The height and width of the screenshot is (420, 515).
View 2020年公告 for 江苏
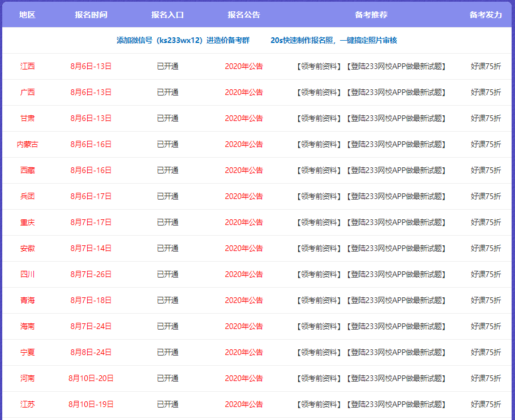[244, 404]
